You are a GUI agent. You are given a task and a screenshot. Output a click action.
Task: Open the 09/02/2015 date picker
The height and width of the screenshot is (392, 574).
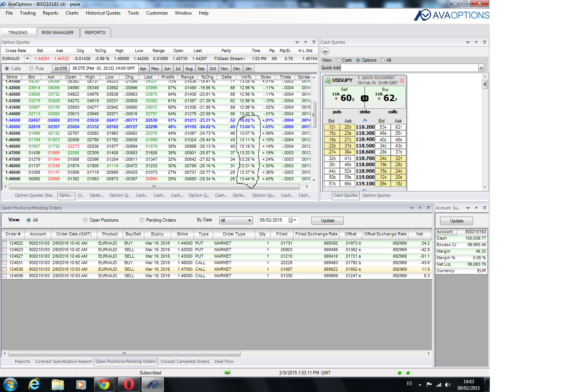(293, 220)
